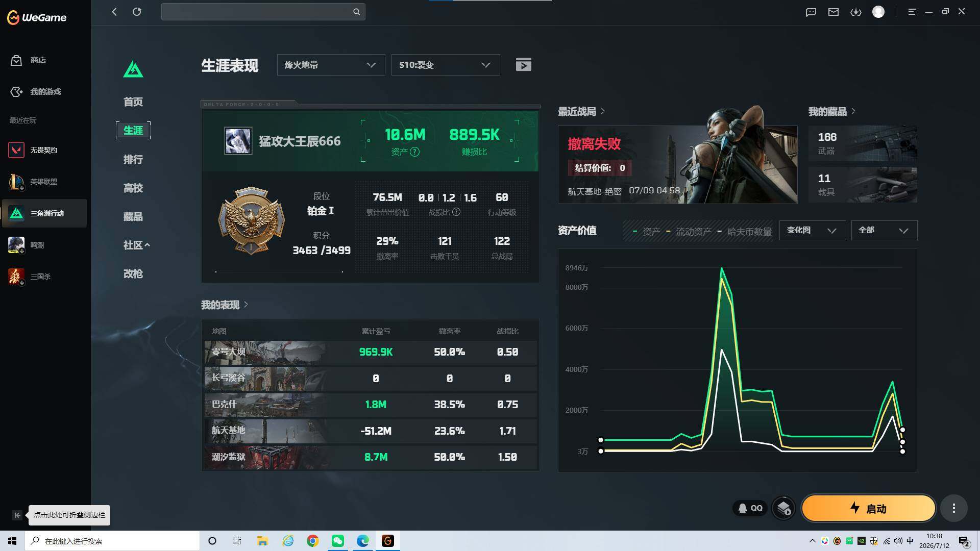Open the layers tool icon near launch
This screenshot has height=551, width=980.
pyautogui.click(x=783, y=508)
